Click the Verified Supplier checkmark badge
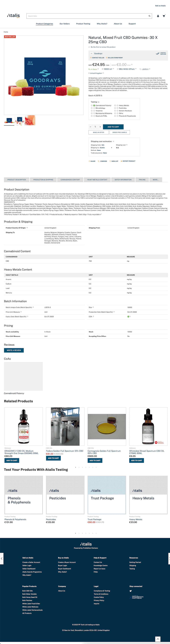The image size is (170, 644). click(161, 53)
